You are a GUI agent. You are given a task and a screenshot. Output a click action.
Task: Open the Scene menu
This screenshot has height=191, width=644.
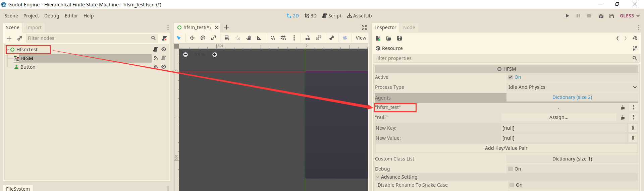[11, 16]
